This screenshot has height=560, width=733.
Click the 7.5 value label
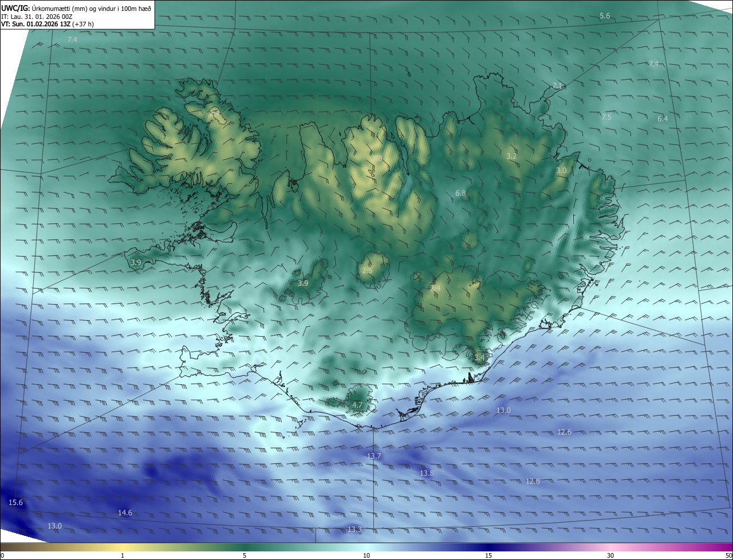[x=606, y=117]
